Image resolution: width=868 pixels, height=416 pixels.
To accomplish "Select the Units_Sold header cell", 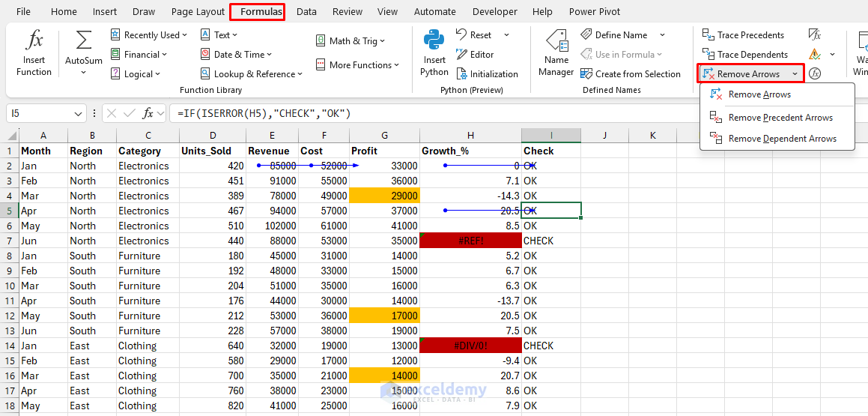I will [213, 151].
